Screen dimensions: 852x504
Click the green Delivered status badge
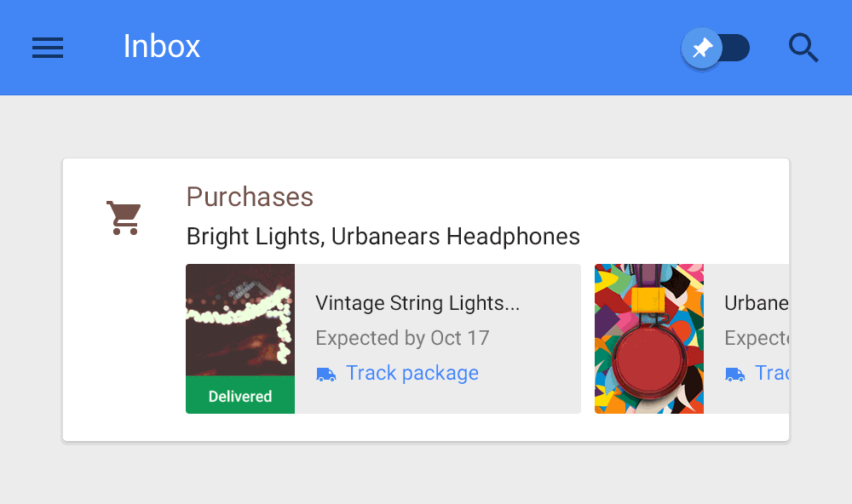point(240,397)
